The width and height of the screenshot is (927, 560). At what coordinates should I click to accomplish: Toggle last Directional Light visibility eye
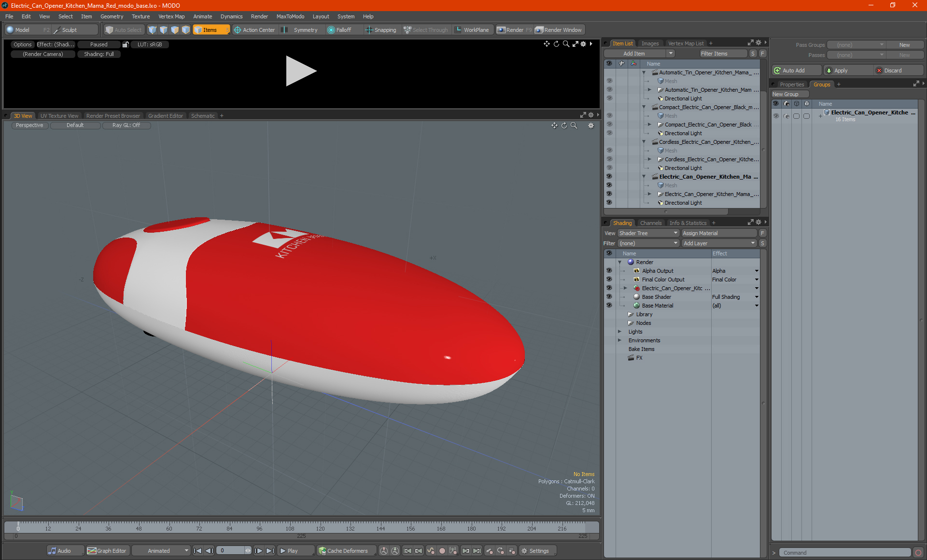(x=609, y=203)
